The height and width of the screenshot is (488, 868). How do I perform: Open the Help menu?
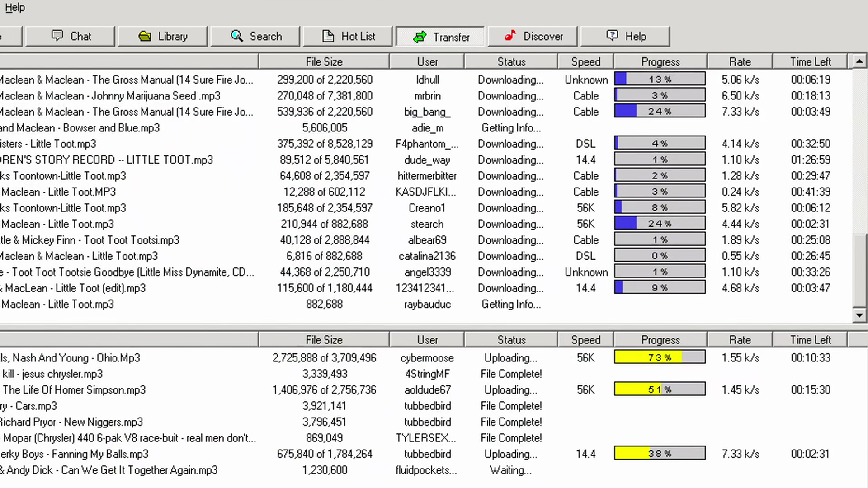pyautogui.click(x=15, y=8)
